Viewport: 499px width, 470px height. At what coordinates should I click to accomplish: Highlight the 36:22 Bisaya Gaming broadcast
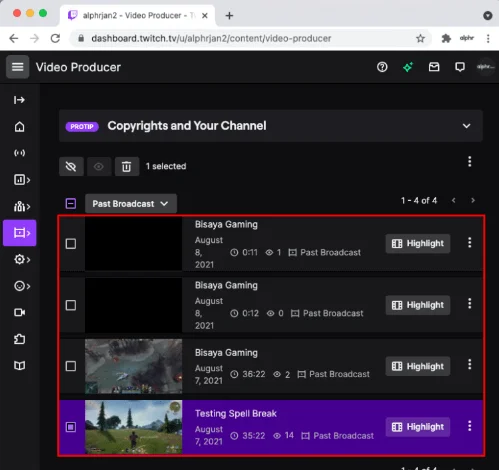click(x=418, y=366)
